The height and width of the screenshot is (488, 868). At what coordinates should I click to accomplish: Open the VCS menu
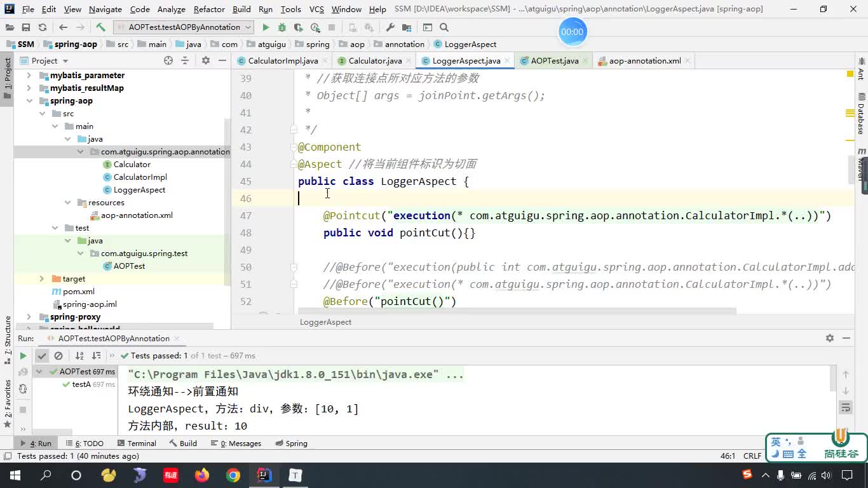click(x=316, y=9)
